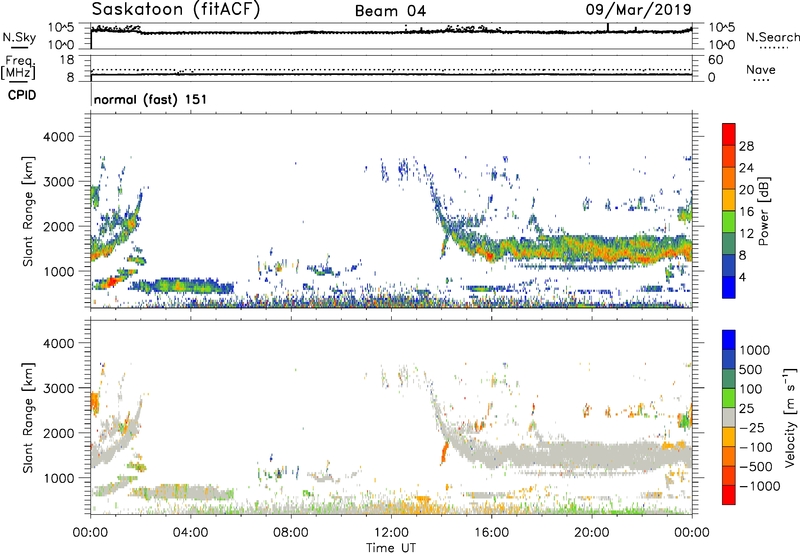
Task: Click the date '09/Mar/2019'
Action: (639, 10)
